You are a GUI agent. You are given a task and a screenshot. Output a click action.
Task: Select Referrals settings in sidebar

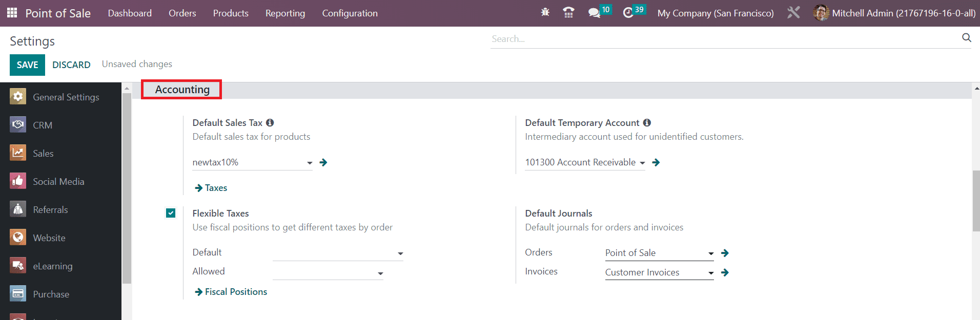click(60, 209)
